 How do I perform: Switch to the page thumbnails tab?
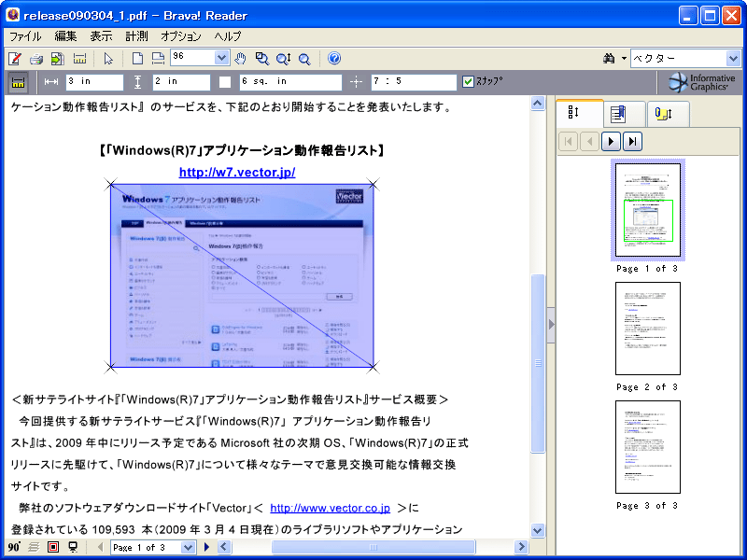(580, 113)
